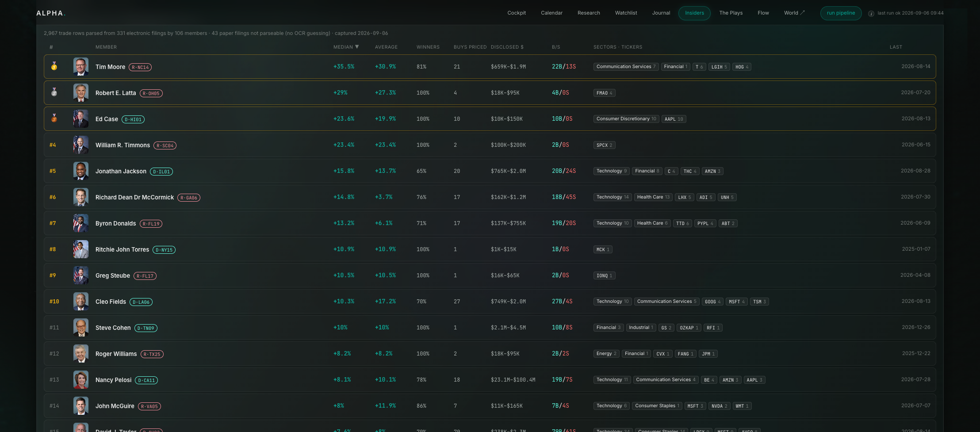Open Tim Moore's portrait thumbnail

81,67
